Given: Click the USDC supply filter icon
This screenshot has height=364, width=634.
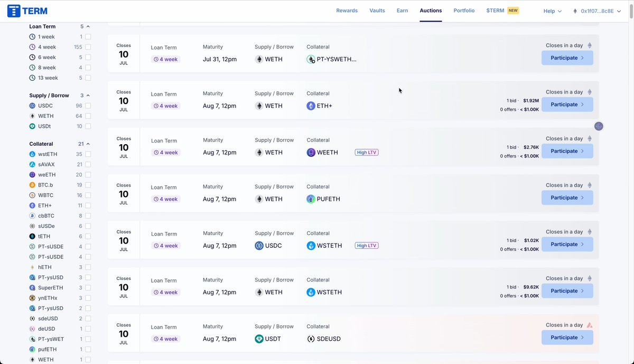Looking at the screenshot, I should coord(33,106).
